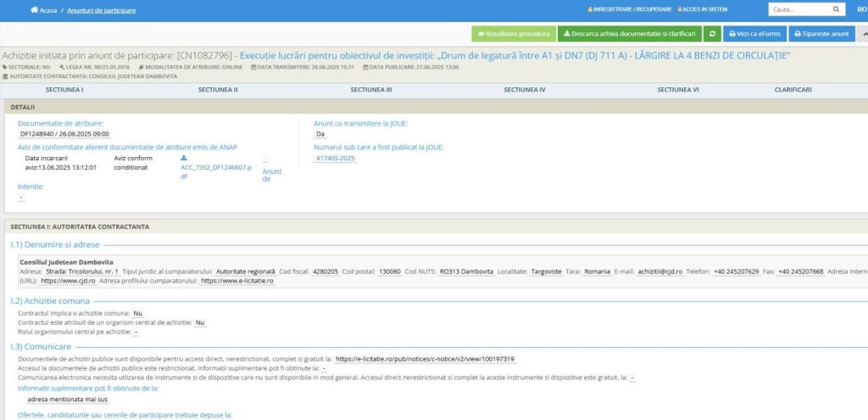The image size is (868, 420).
Task: Click the Vezi ca eForms button
Action: (754, 34)
